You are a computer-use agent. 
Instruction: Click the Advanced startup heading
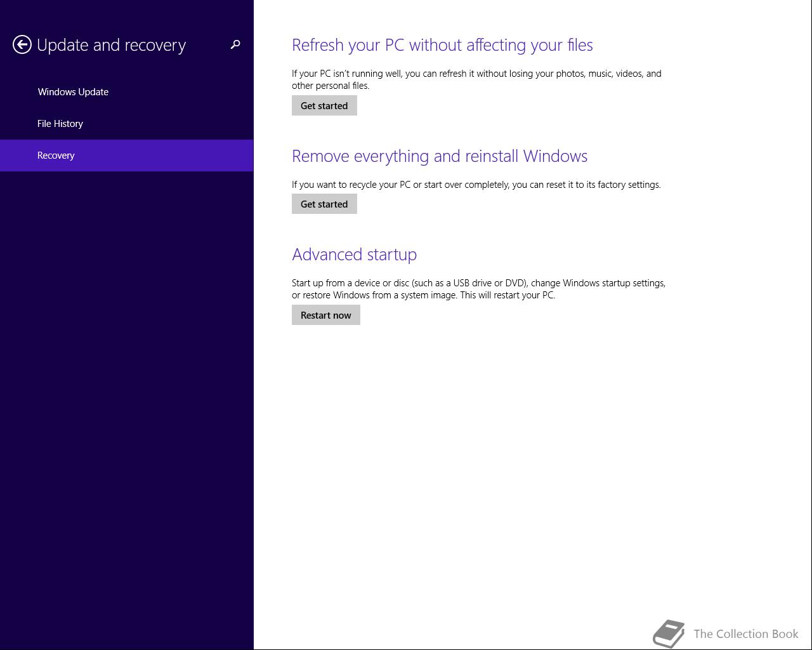point(354,255)
